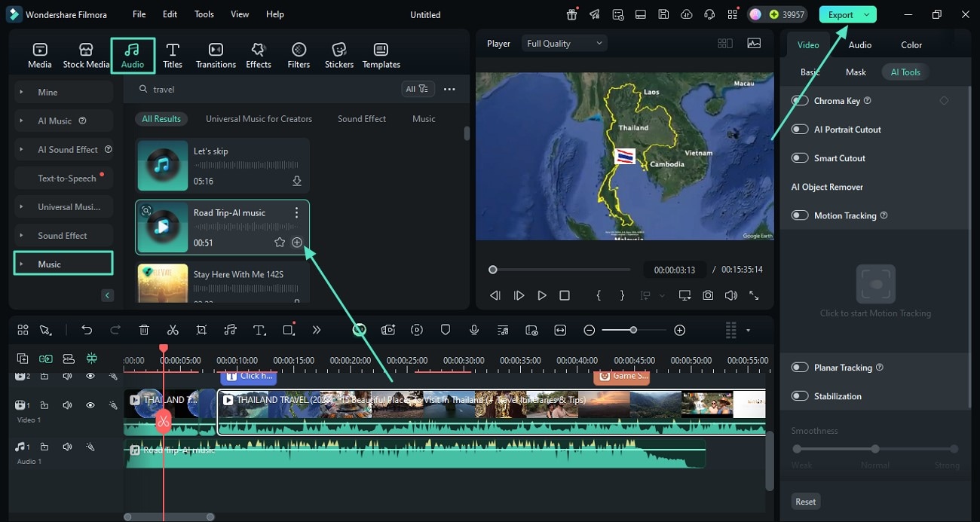Open the Edit menu

[x=170, y=14]
